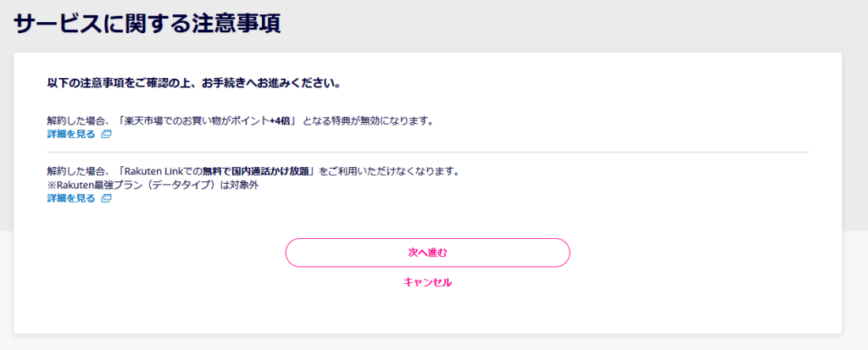The image size is (868, 350).
Task: Proceed with the 次へ進む button
Action: click(x=427, y=253)
